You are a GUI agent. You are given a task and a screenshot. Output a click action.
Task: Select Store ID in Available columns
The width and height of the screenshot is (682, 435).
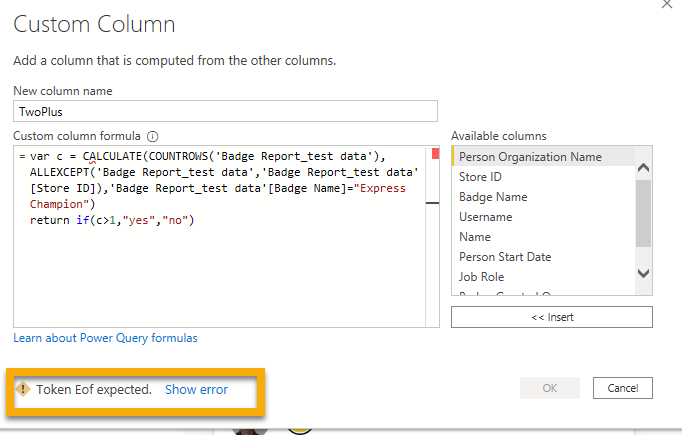pyautogui.click(x=543, y=177)
